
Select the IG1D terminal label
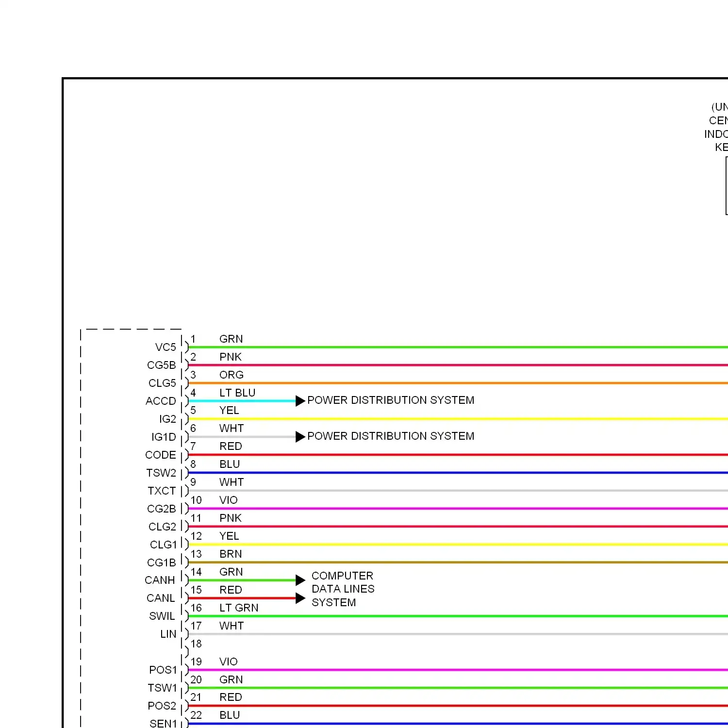click(164, 437)
